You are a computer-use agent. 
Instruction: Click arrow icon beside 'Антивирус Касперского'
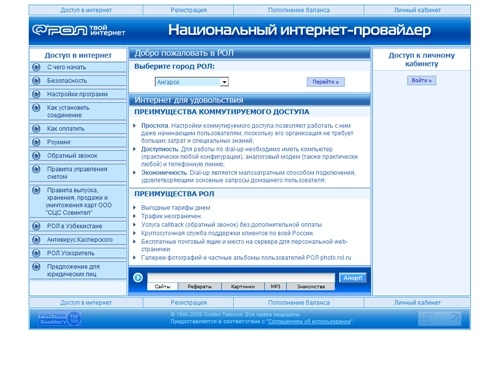pos(36,240)
